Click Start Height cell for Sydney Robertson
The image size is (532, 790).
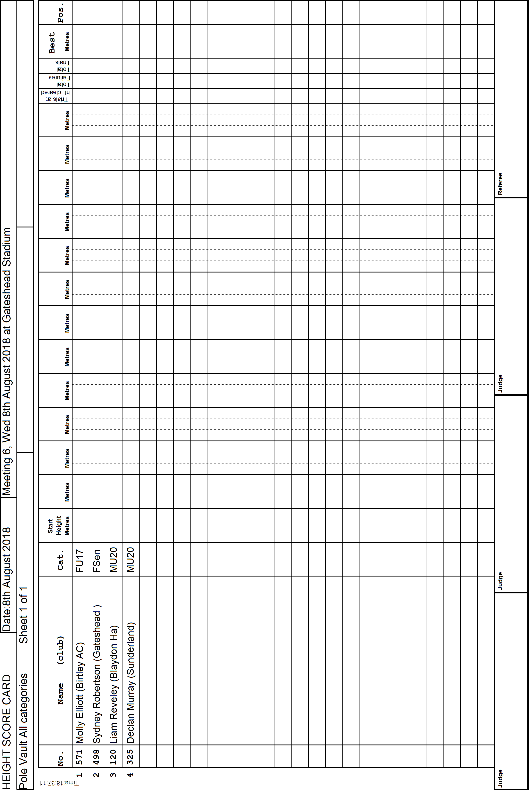[97, 525]
